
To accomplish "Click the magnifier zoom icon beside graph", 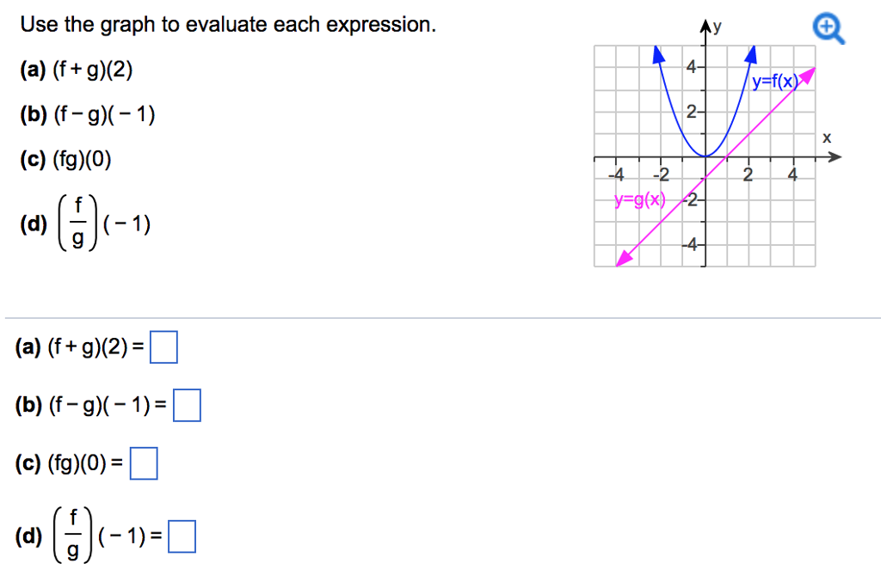I will [829, 29].
